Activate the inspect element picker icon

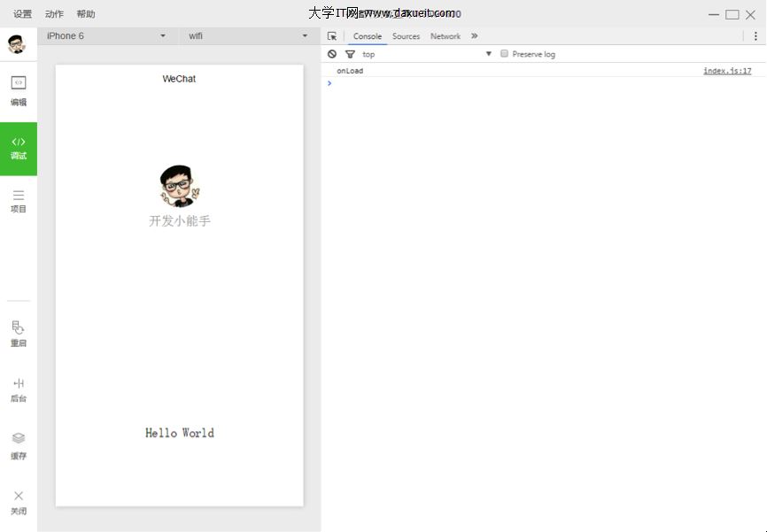pyautogui.click(x=332, y=36)
